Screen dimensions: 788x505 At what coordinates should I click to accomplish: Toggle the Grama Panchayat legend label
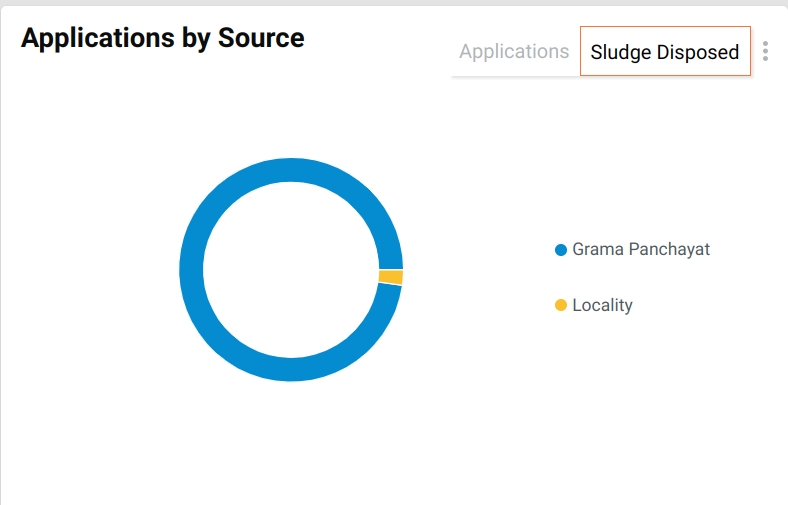tap(641, 249)
